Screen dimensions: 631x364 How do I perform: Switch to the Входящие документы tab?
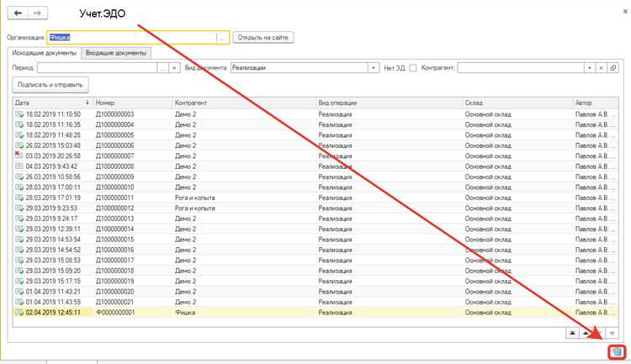116,53
